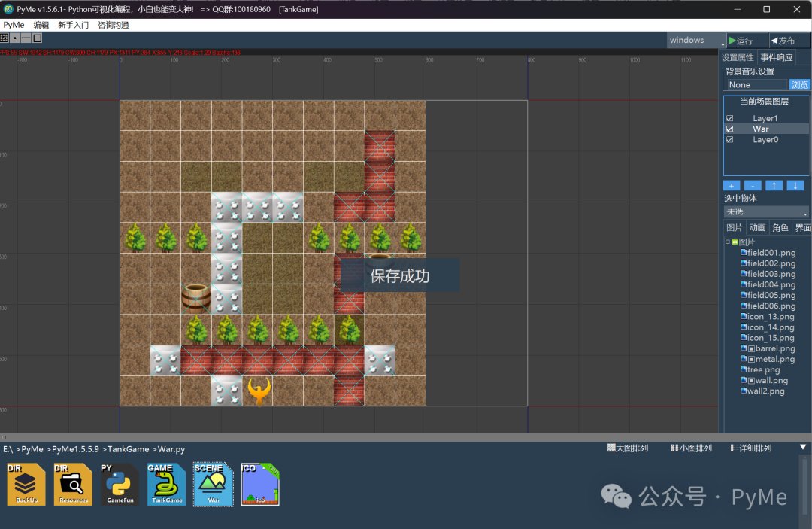Click the 发布 publish button
Image resolution: width=812 pixels, height=529 pixels.
pos(789,41)
